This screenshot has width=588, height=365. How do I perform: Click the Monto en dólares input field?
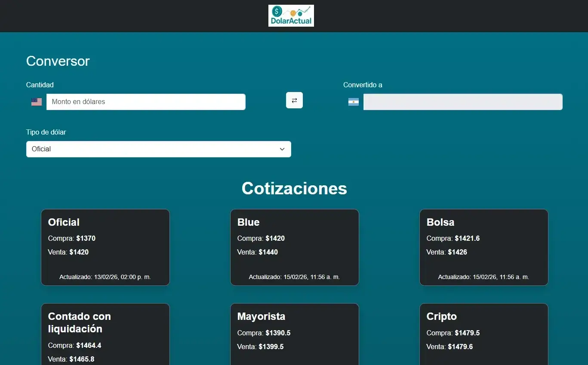click(x=146, y=101)
